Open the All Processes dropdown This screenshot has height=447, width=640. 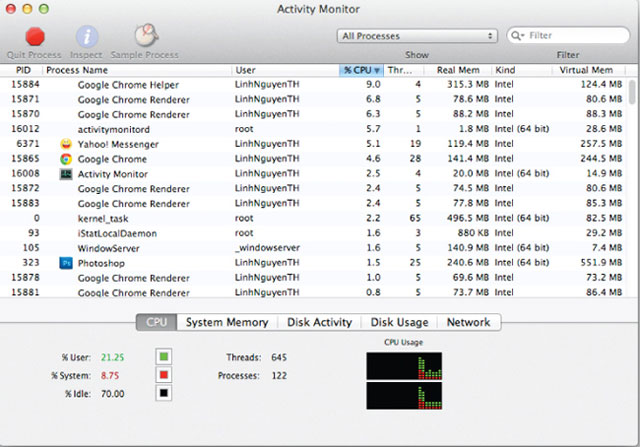[x=417, y=36]
